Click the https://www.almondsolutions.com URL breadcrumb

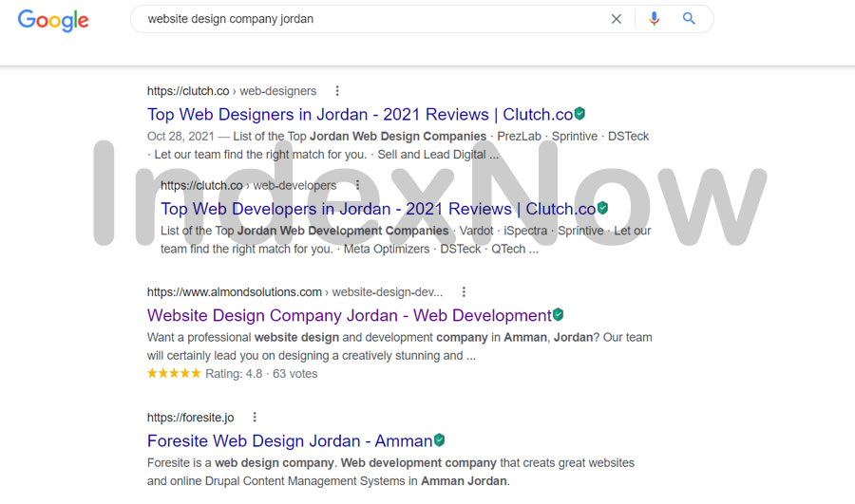point(295,292)
